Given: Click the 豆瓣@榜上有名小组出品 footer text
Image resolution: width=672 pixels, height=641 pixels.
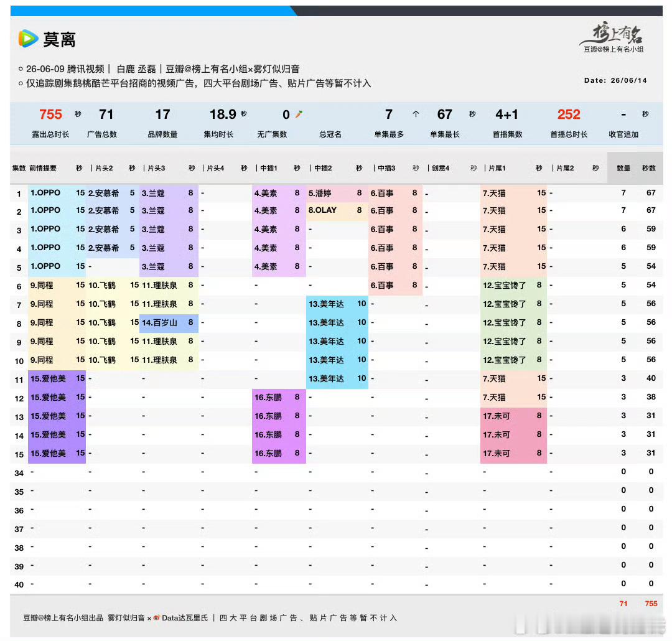Looking at the screenshot, I should point(63,618).
